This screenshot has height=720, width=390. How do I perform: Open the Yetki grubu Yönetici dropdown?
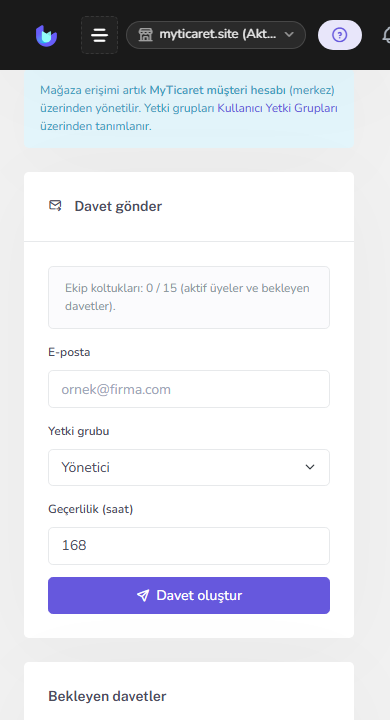tap(189, 467)
